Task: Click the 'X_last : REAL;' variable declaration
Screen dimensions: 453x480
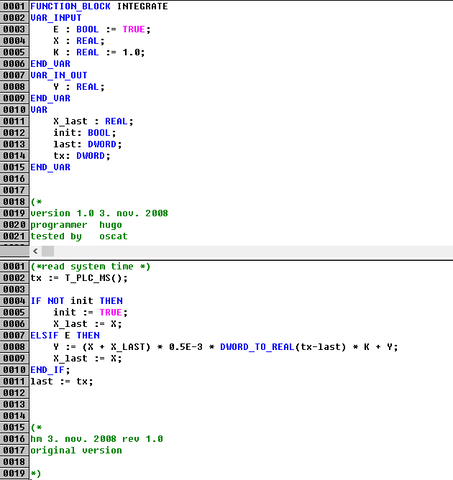Action: click(93, 121)
